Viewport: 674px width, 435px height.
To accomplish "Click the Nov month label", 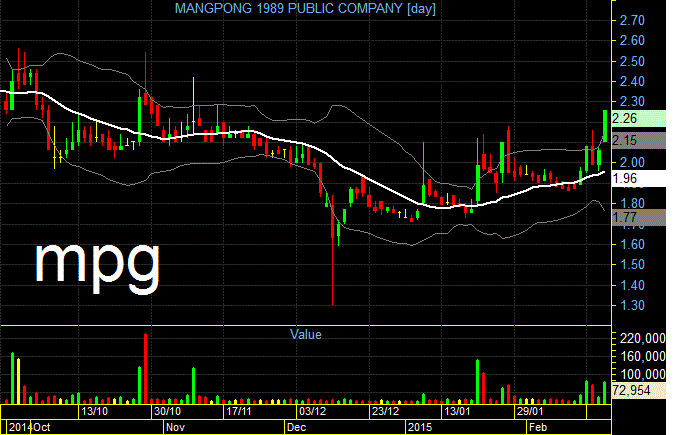I will [x=175, y=427].
